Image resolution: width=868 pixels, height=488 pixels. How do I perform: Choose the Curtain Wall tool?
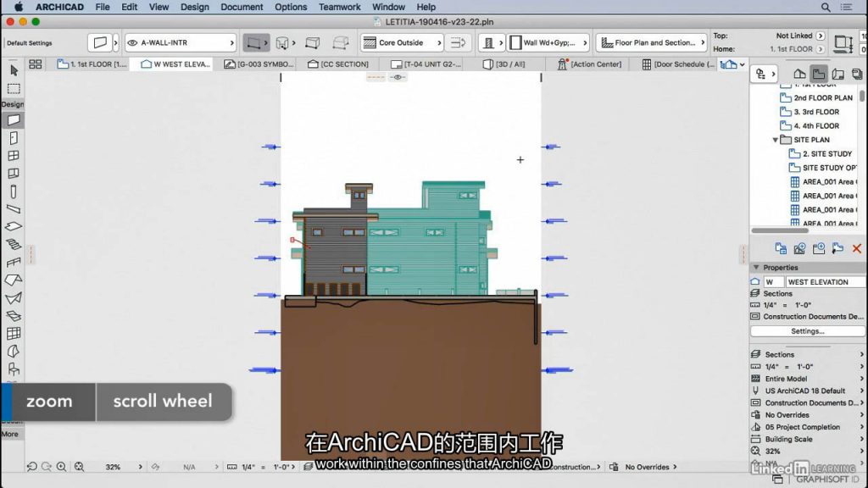(14, 333)
